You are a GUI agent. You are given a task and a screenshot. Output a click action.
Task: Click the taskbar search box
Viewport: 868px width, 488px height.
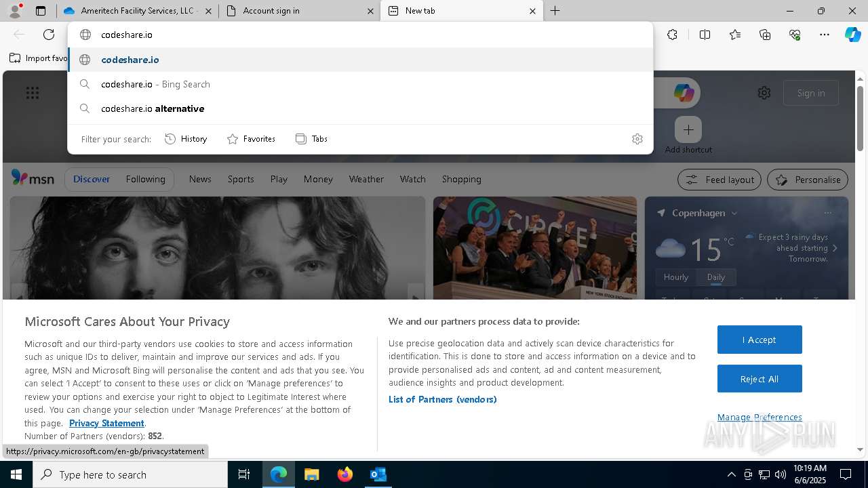coord(130,474)
